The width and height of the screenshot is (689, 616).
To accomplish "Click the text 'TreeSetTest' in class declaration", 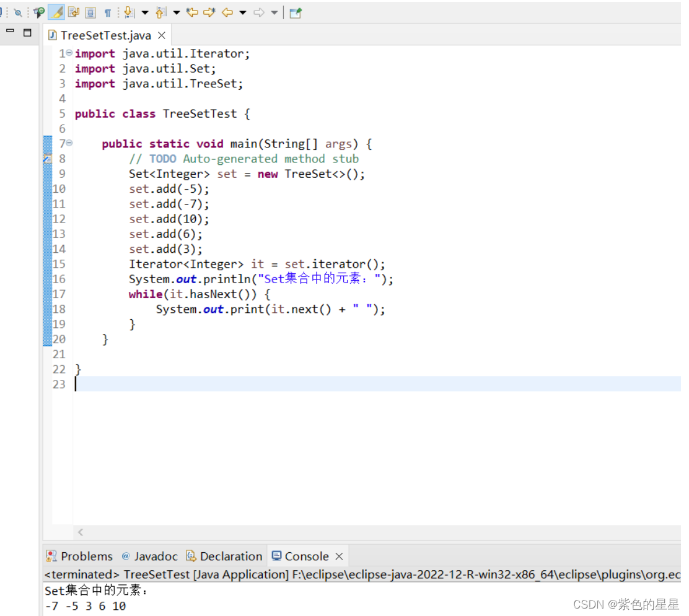I will [x=200, y=114].
